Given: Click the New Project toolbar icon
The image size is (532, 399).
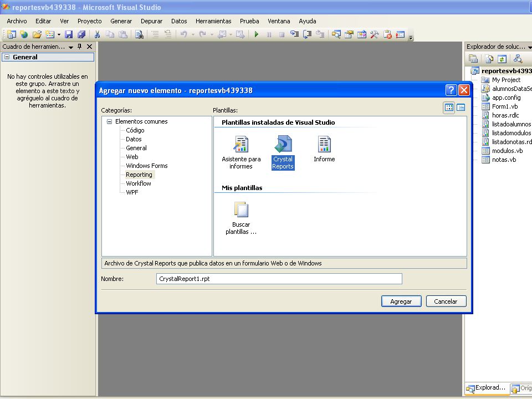Looking at the screenshot, I should (12, 34).
